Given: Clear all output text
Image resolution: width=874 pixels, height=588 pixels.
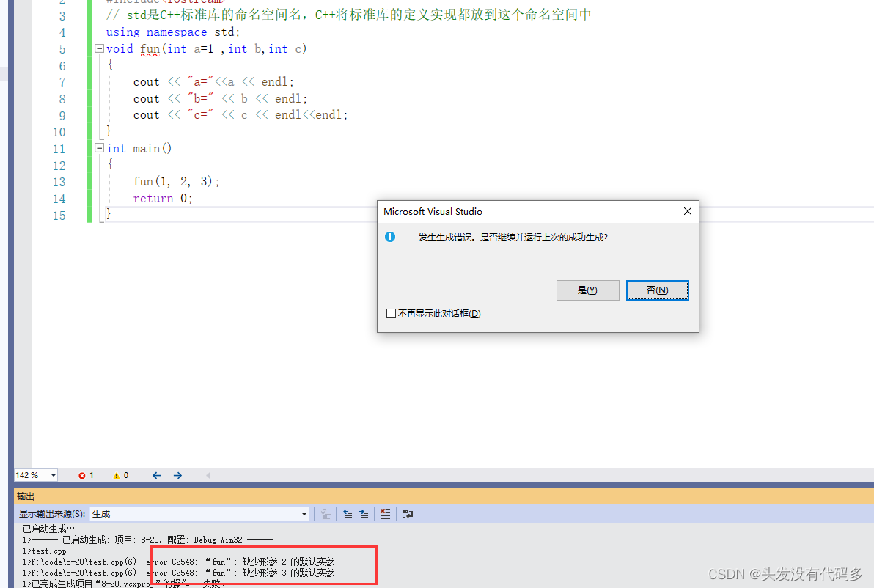Looking at the screenshot, I should tap(385, 514).
